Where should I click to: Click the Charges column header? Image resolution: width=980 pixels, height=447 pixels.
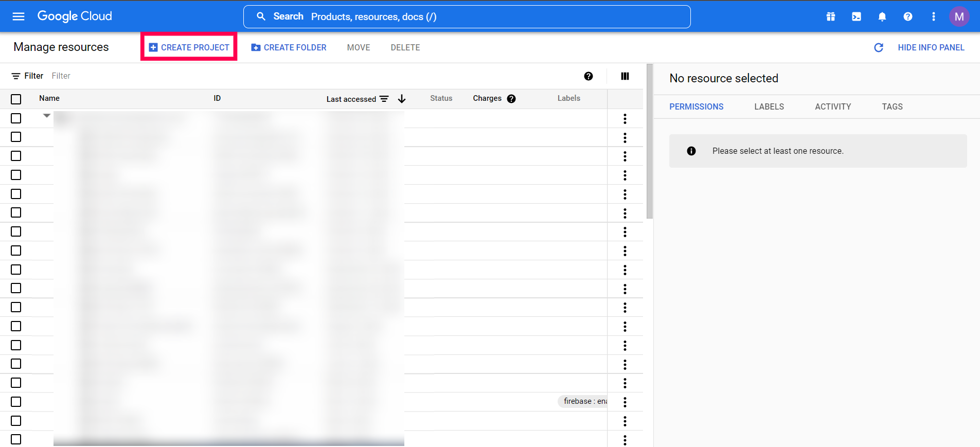coord(487,98)
